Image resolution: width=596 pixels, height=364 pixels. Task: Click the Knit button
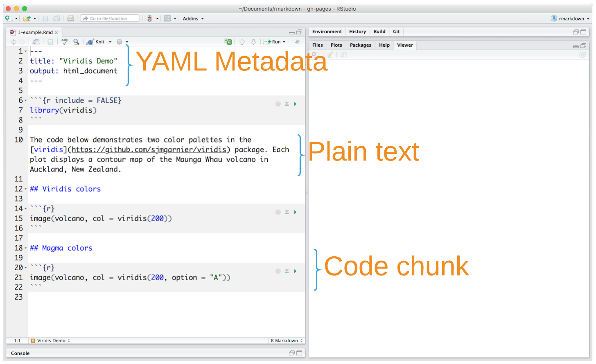click(x=95, y=42)
